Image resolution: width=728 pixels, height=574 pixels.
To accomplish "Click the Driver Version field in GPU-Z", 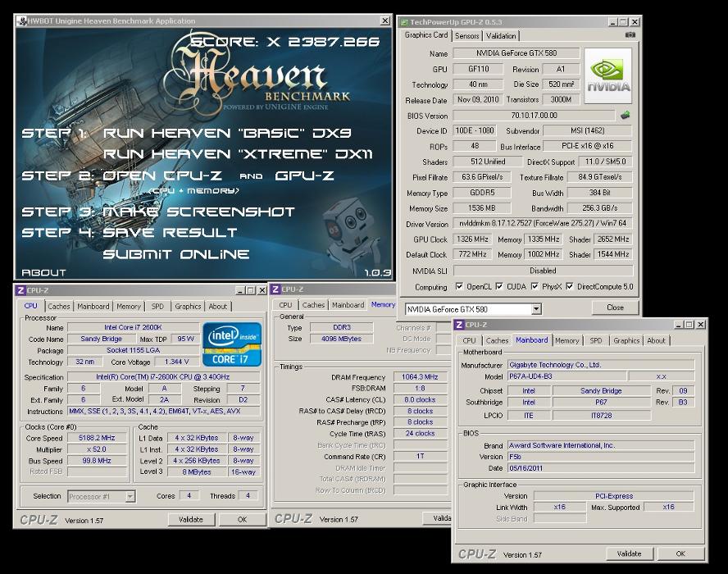I will click(542, 223).
